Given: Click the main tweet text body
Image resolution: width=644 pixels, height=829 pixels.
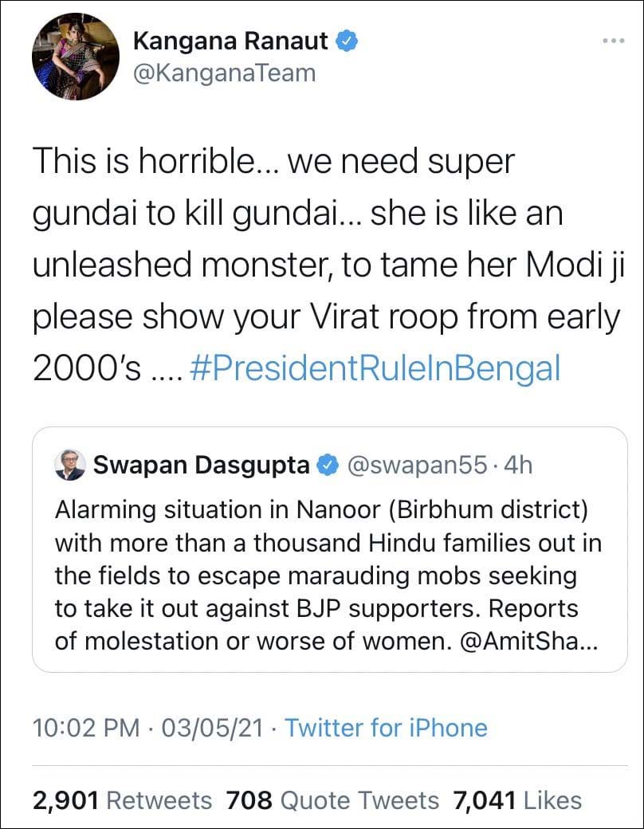Looking at the screenshot, I should (319, 263).
